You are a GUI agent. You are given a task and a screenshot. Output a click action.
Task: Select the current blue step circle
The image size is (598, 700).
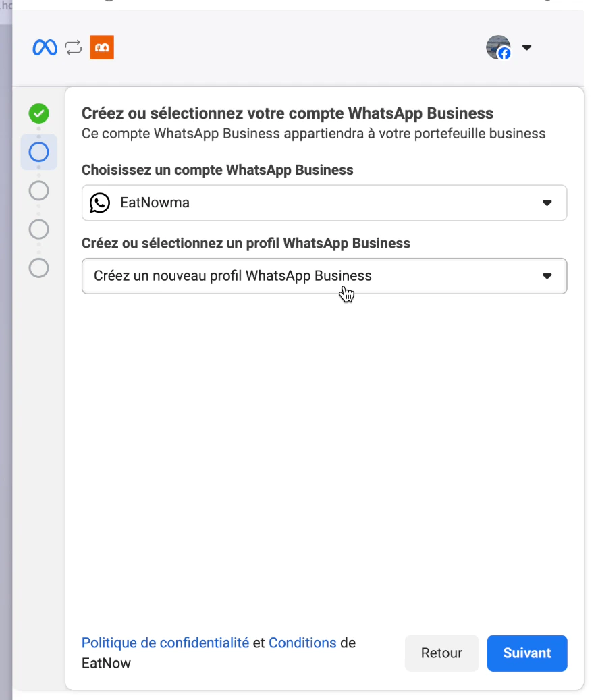coord(39,153)
